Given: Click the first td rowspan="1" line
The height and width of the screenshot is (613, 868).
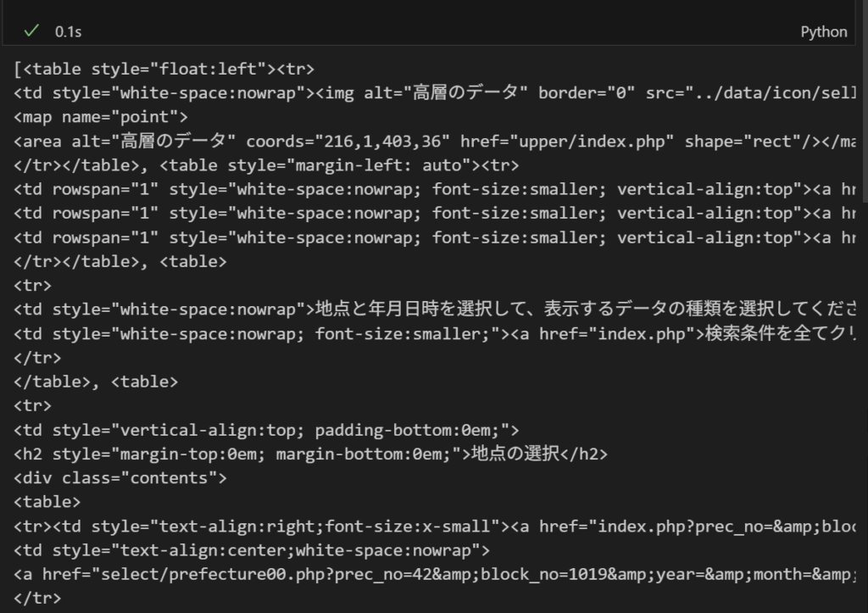Looking at the screenshot, I should 435,189.
